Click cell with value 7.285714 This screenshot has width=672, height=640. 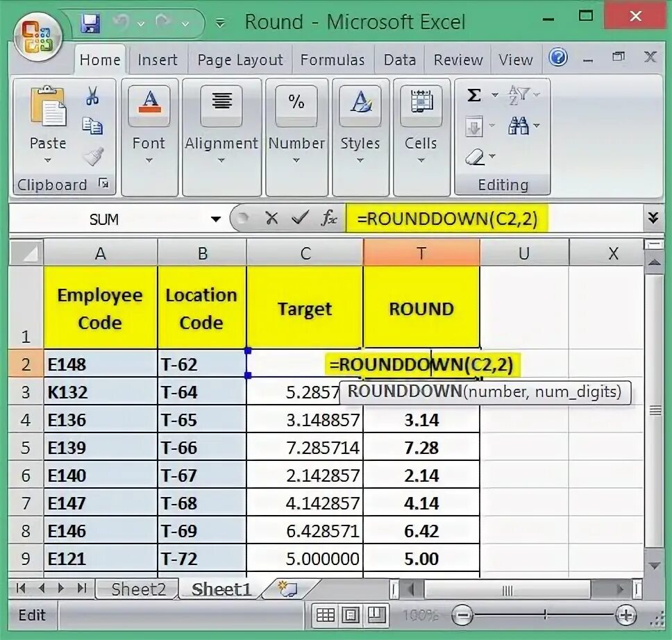pyautogui.click(x=305, y=448)
